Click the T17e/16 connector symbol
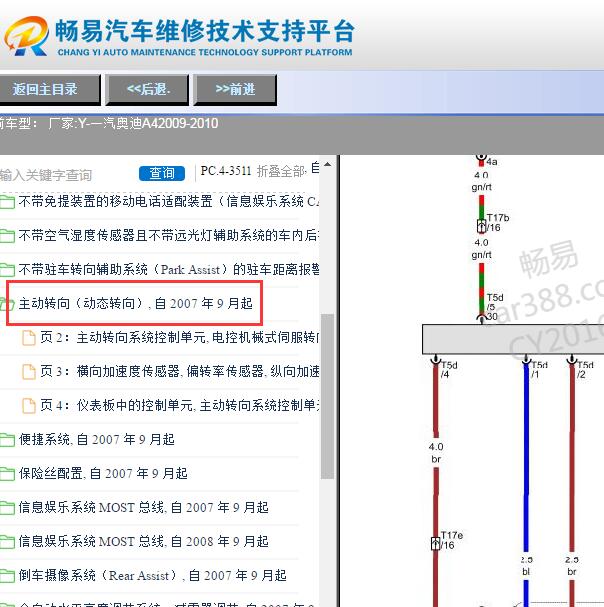This screenshot has width=604, height=607. (x=436, y=543)
